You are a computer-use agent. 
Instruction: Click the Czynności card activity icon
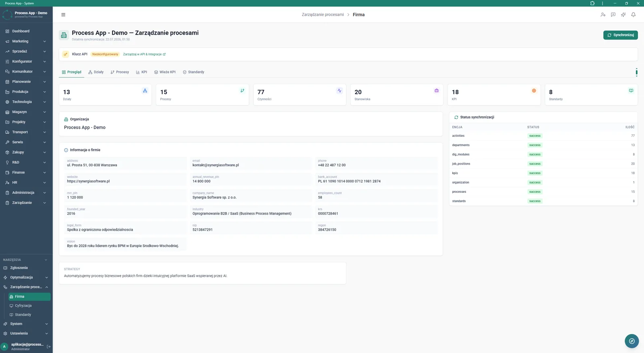pyautogui.click(x=339, y=91)
